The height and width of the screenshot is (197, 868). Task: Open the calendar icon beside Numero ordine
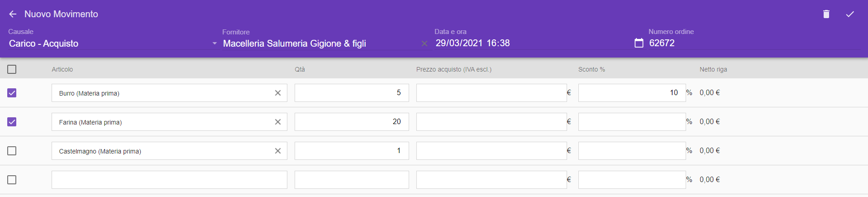point(639,43)
